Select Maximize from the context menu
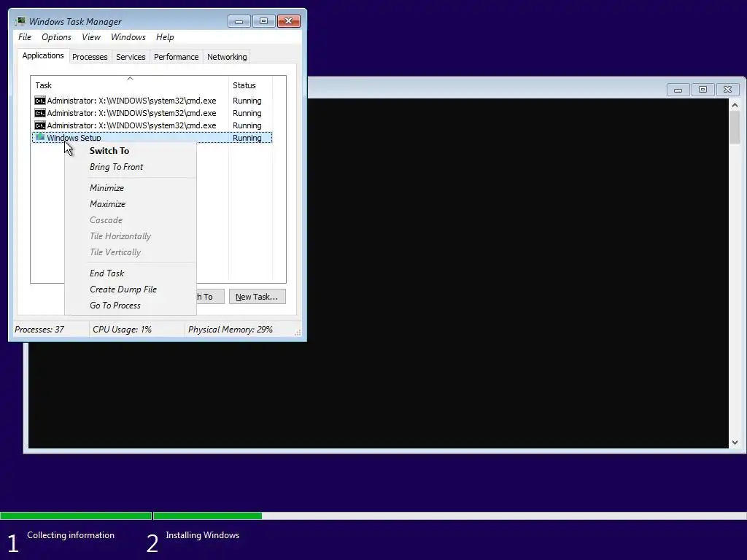Image resolution: width=747 pixels, height=560 pixels. pyautogui.click(x=131, y=204)
